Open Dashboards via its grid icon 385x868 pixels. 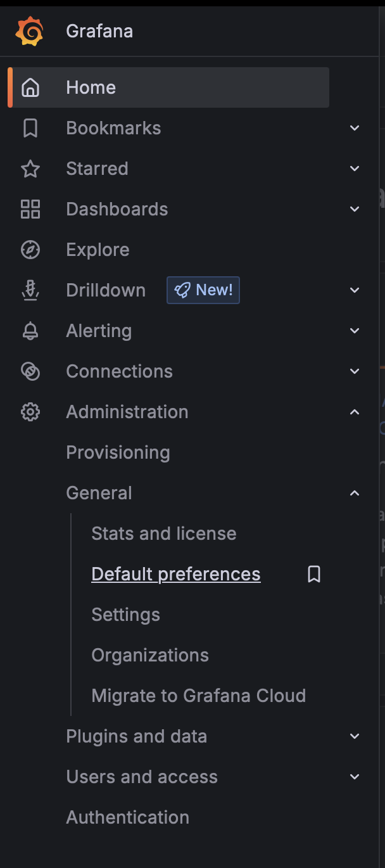click(30, 208)
